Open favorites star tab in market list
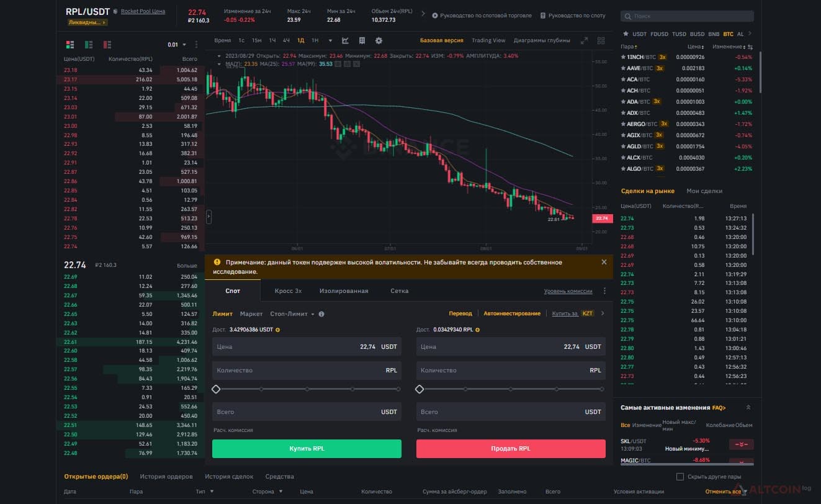The height and width of the screenshot is (504, 821). click(x=625, y=34)
